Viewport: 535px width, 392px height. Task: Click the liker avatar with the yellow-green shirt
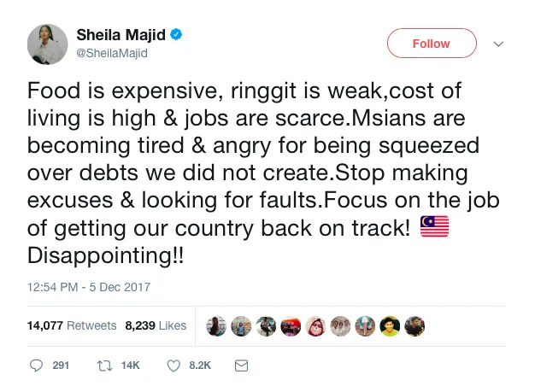click(x=390, y=325)
